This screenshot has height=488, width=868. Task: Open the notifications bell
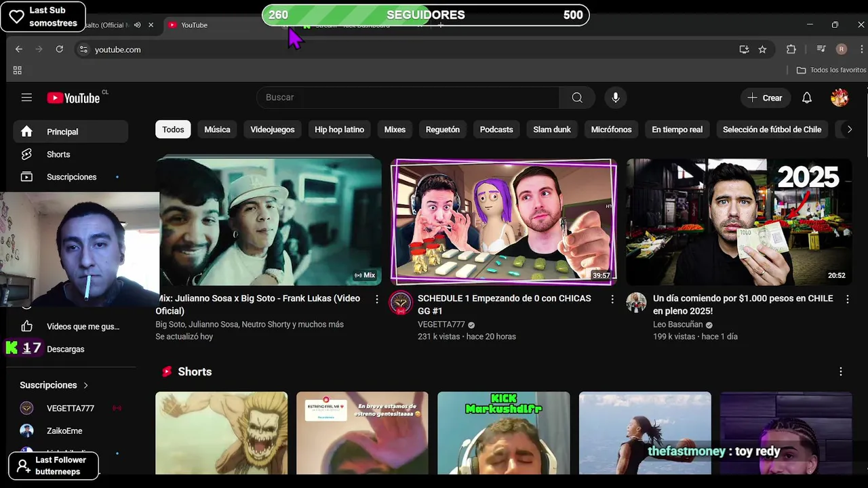click(x=807, y=98)
